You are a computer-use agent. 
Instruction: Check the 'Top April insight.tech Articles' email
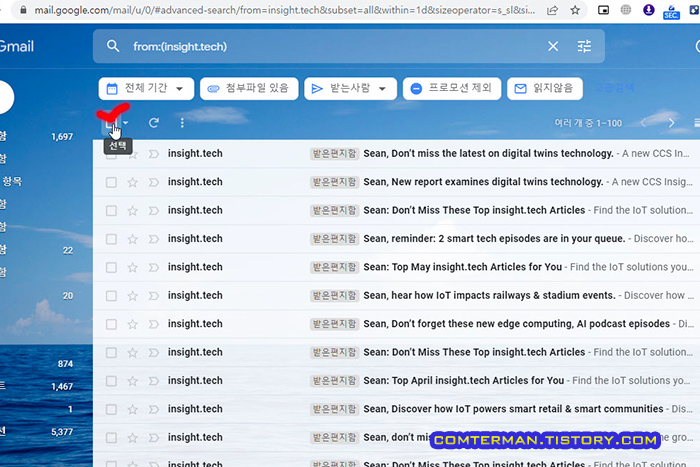point(111,381)
